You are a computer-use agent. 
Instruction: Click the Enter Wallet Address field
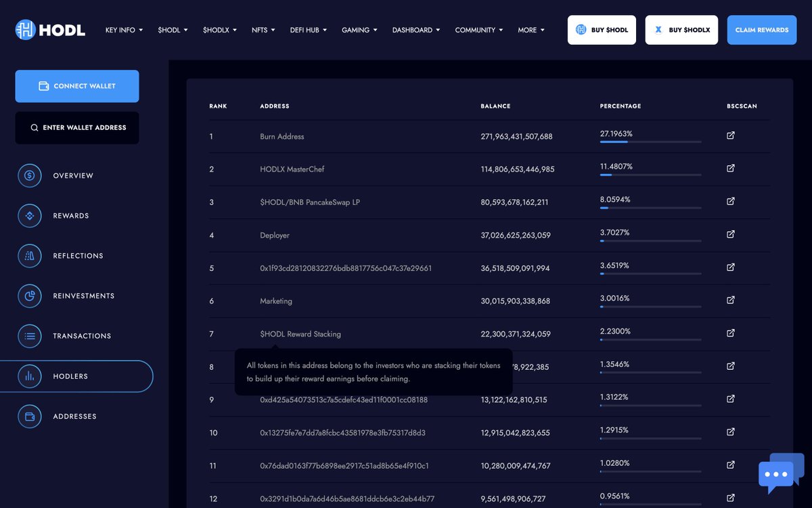point(77,128)
